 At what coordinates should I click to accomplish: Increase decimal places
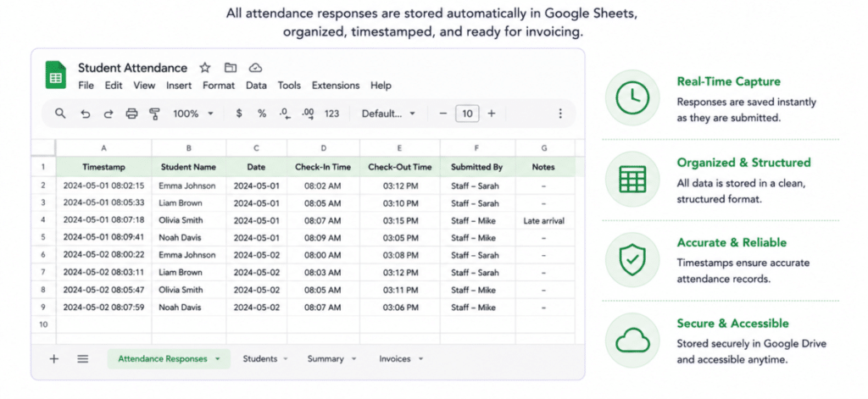click(x=308, y=114)
